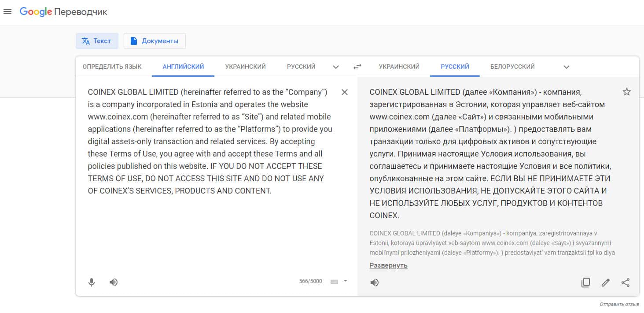The image size is (644, 313).
Task: Click microphone for voice input
Action: [92, 282]
